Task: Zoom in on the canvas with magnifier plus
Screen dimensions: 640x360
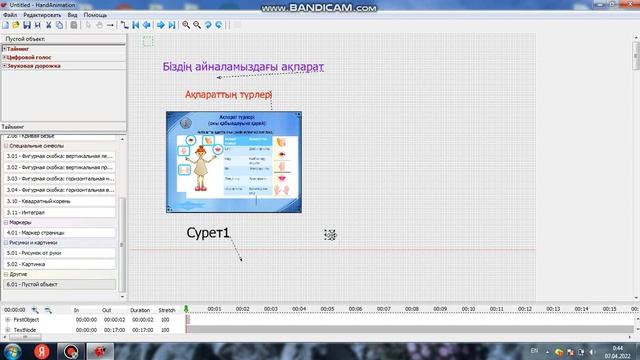Action: (186, 25)
